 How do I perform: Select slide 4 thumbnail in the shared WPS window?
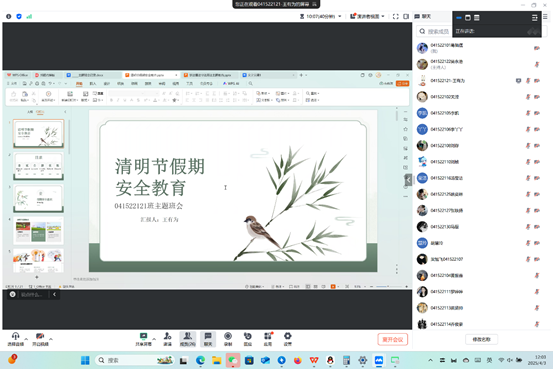38,230
